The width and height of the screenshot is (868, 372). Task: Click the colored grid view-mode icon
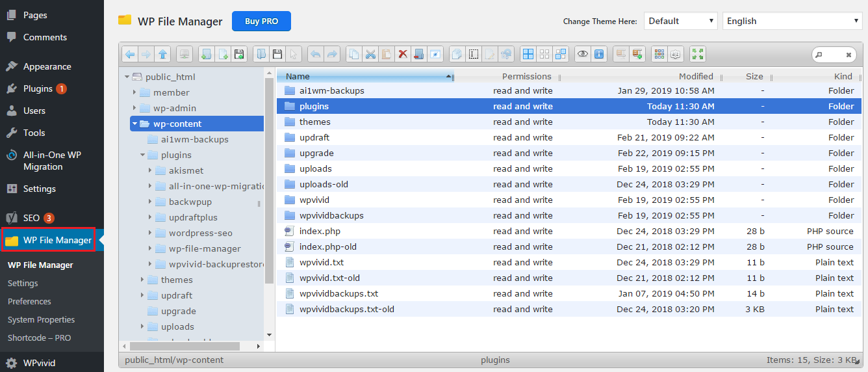(x=659, y=54)
